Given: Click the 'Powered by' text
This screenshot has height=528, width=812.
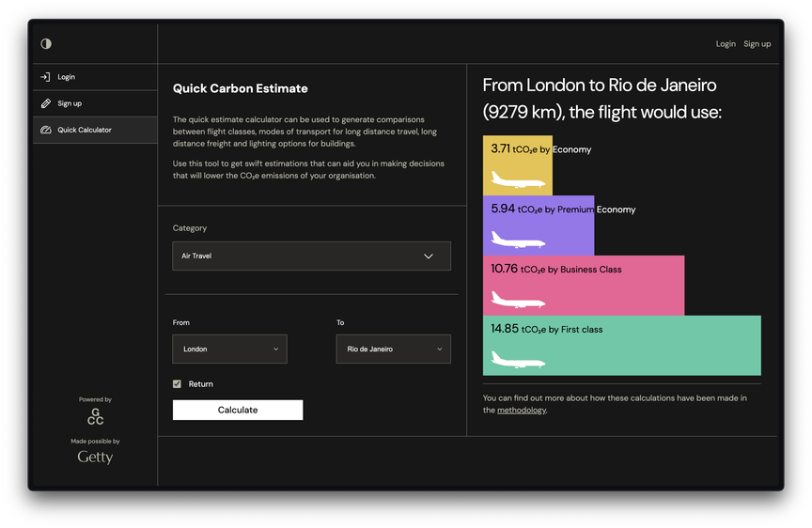Looking at the screenshot, I should (95, 399).
